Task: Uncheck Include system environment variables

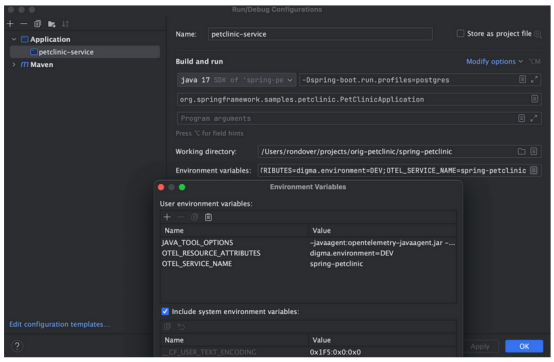Action: click(165, 311)
